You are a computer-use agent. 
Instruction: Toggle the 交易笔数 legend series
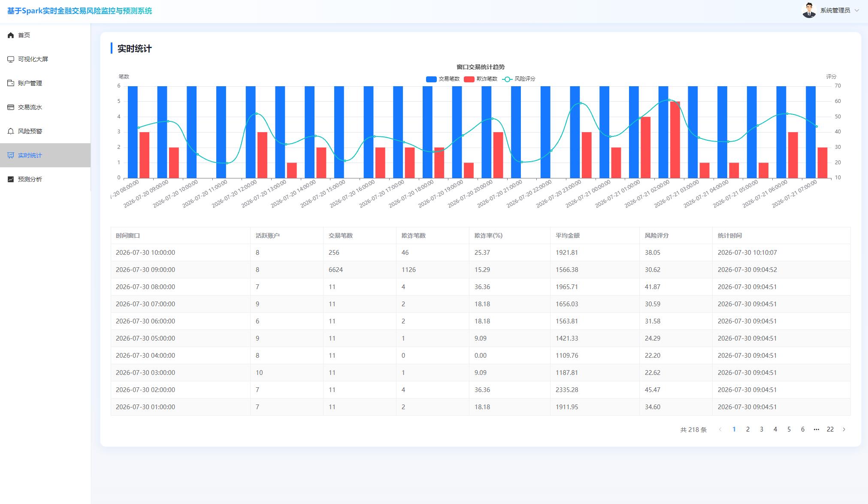tap(443, 79)
